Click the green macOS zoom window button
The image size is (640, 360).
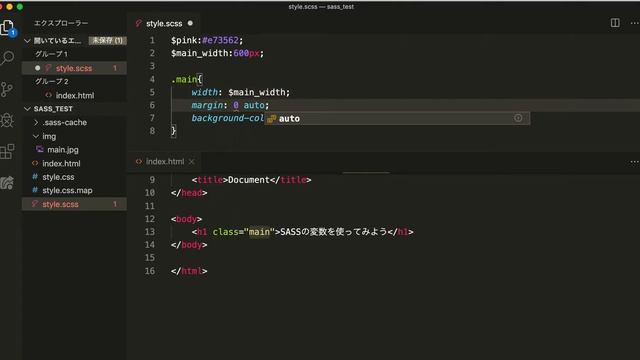pos(20,7)
